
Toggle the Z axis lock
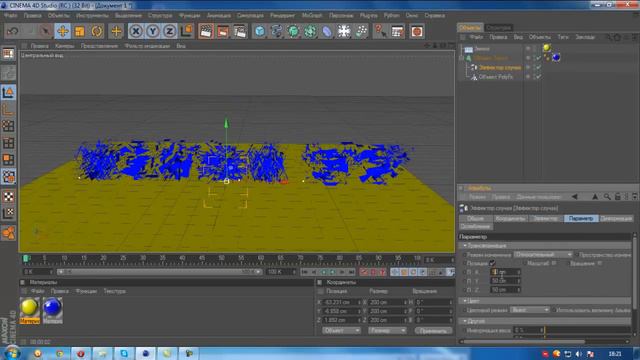coord(170,31)
